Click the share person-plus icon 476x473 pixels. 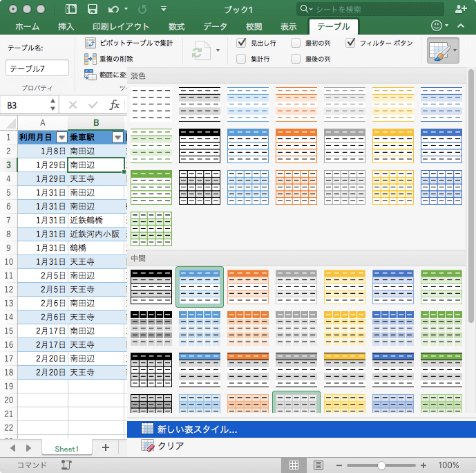pyautogui.click(x=461, y=9)
